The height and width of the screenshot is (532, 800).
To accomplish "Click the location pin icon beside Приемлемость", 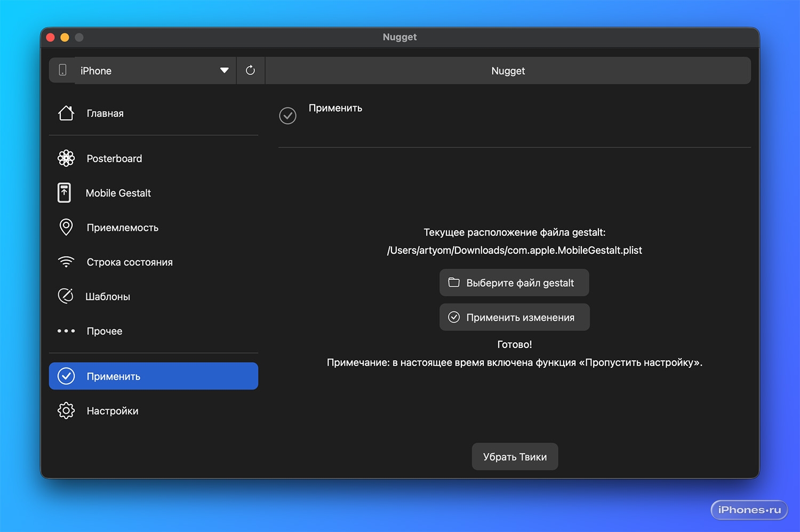I will 66,227.
